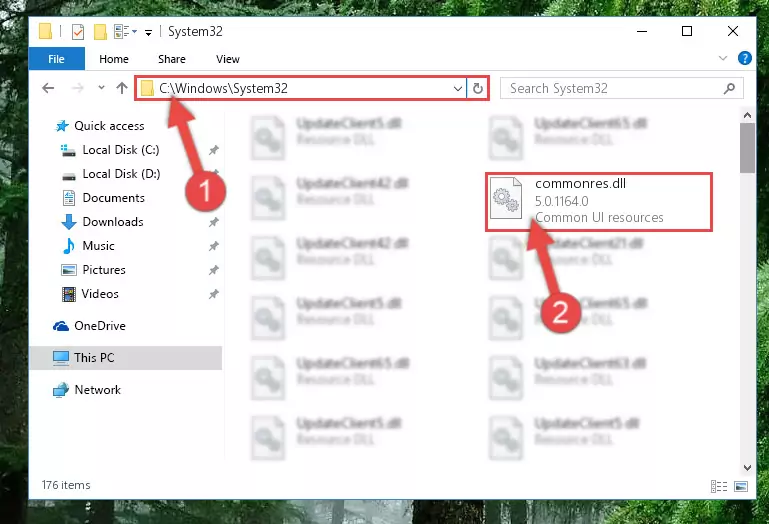The width and height of the screenshot is (769, 524).
Task: Customize the Quick Access Toolbar dropdown
Action: (148, 33)
